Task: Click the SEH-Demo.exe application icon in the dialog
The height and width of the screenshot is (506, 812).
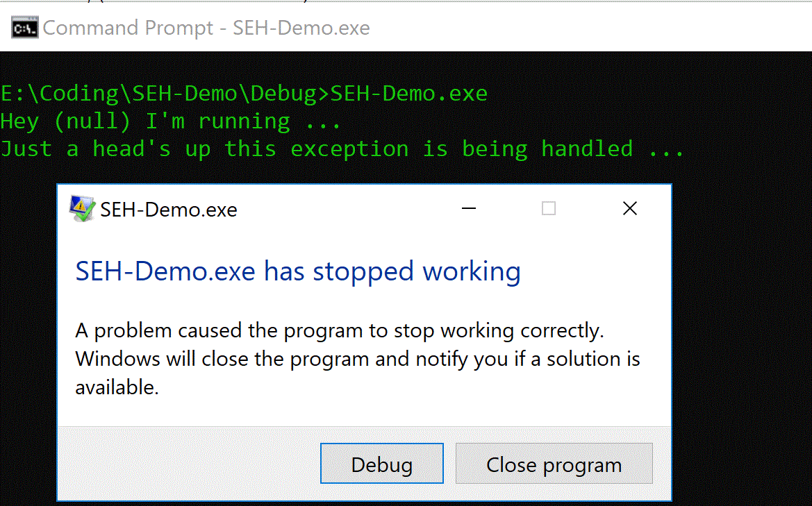Action: pyautogui.click(x=81, y=208)
